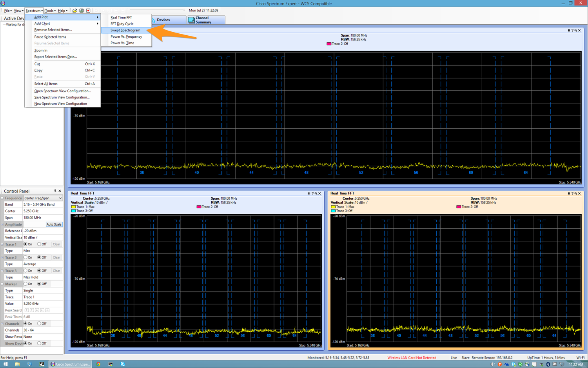Turn Channels Off
The width and height of the screenshot is (588, 368).
click(x=39, y=324)
